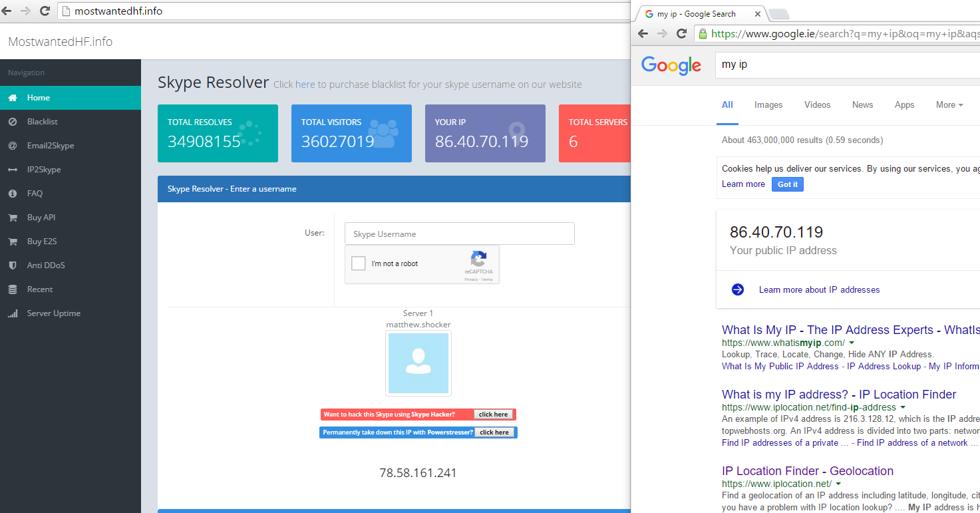Click the Buy E2S cart icon
This screenshot has width=980, height=513.
pos(13,242)
